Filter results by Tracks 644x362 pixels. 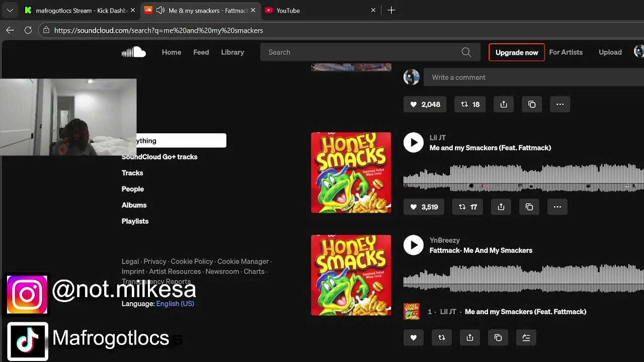pos(132,173)
